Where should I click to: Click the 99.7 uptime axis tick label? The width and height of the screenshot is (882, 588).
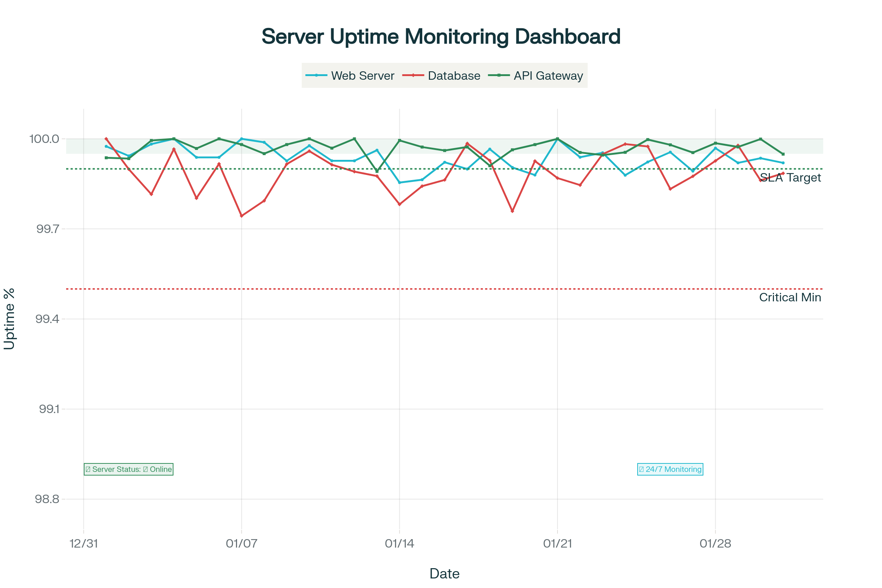48,229
